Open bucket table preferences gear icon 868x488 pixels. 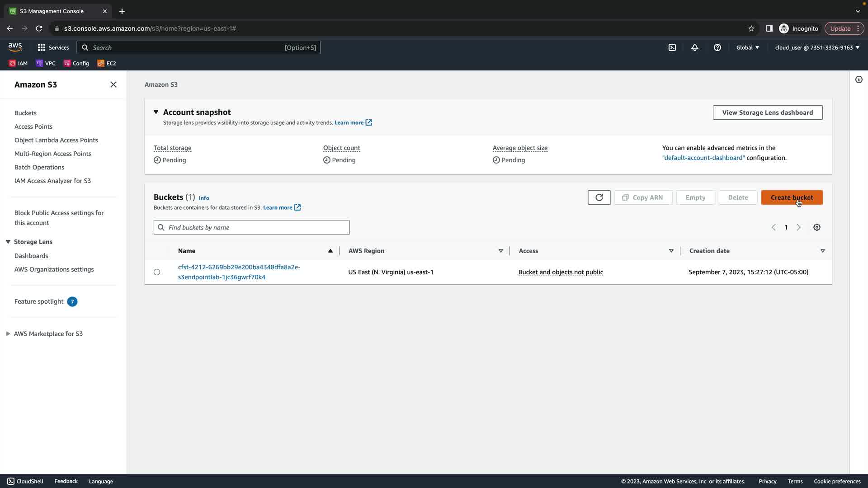[x=817, y=227]
